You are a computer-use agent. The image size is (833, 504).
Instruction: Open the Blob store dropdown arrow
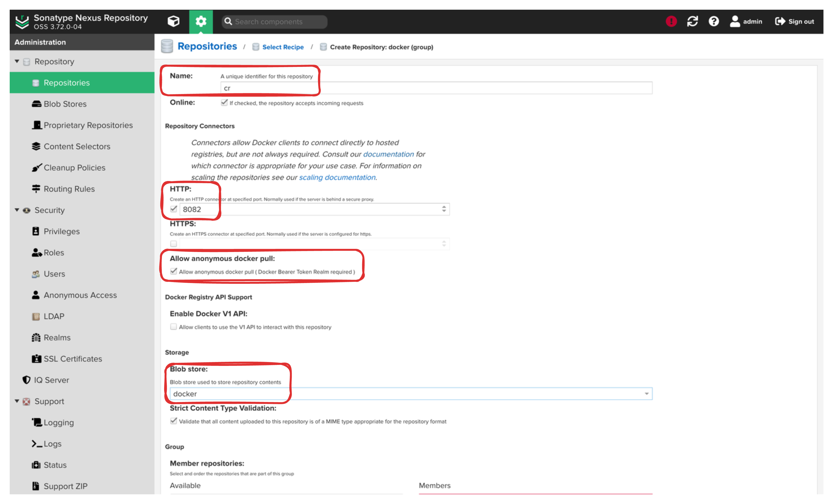[646, 394]
